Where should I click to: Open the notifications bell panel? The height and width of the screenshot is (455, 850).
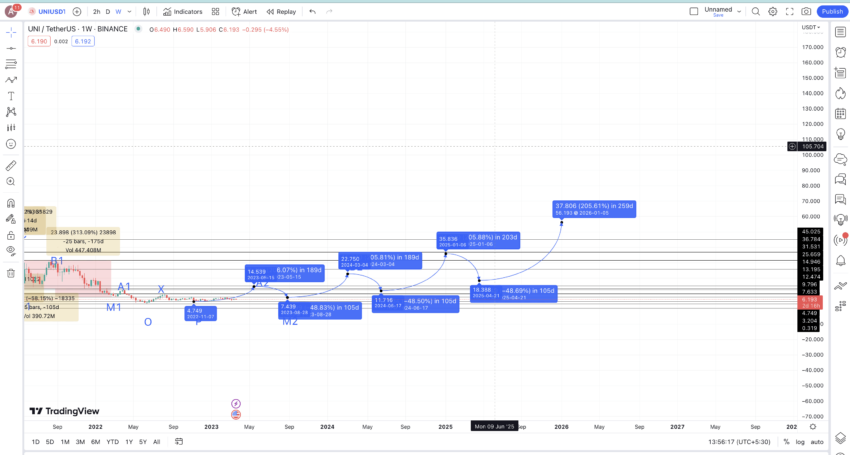[x=840, y=260]
